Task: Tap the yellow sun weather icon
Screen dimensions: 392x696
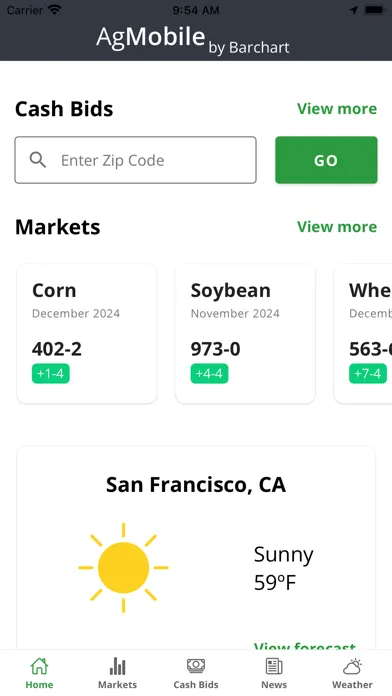Action: pyautogui.click(x=123, y=567)
